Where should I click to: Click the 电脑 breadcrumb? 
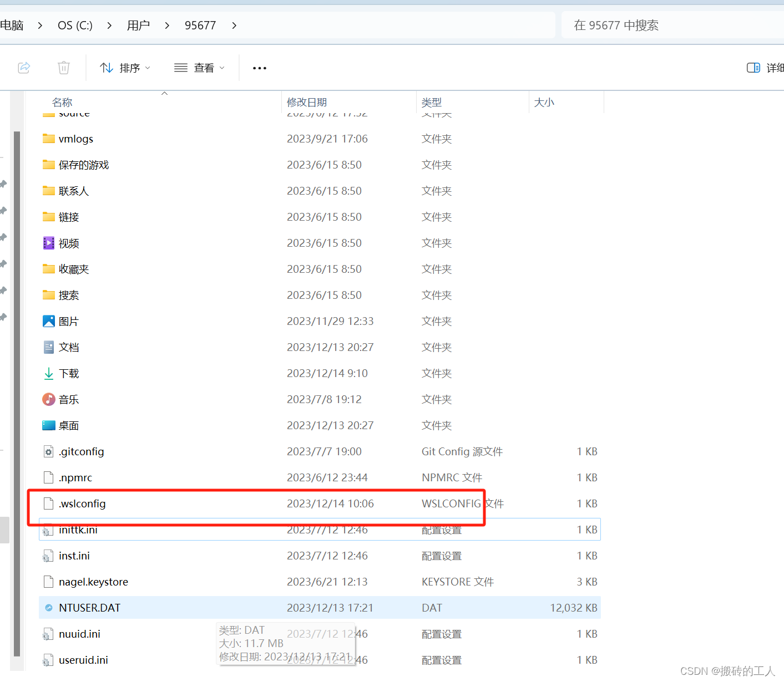click(12, 25)
